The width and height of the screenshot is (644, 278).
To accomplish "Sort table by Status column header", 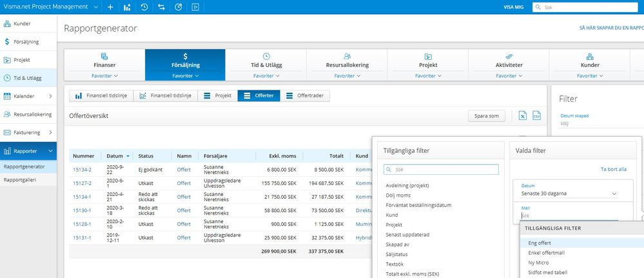I will tap(146, 156).
